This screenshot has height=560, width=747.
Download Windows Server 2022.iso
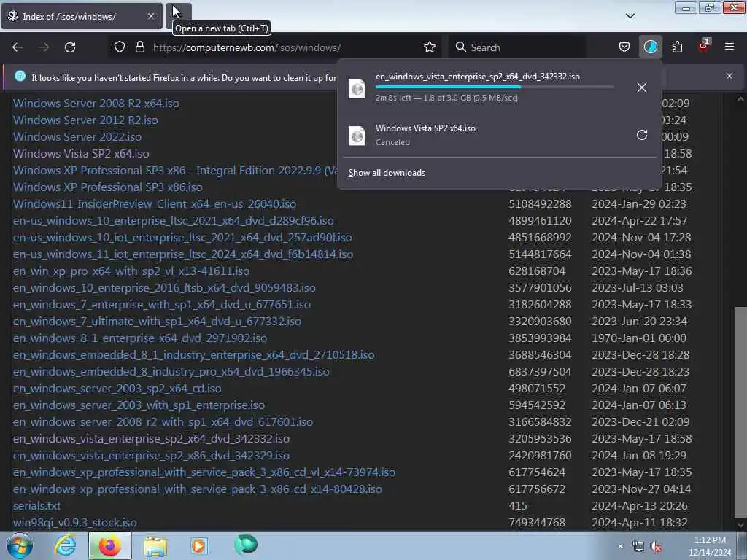tap(77, 136)
